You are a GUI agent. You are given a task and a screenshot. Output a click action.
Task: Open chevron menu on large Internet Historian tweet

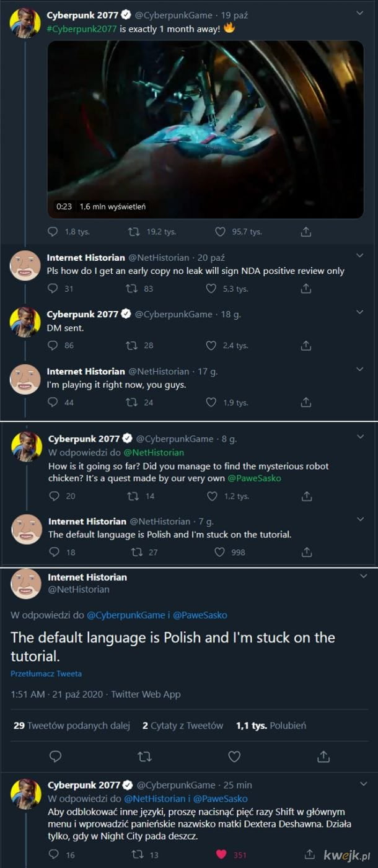[363, 576]
